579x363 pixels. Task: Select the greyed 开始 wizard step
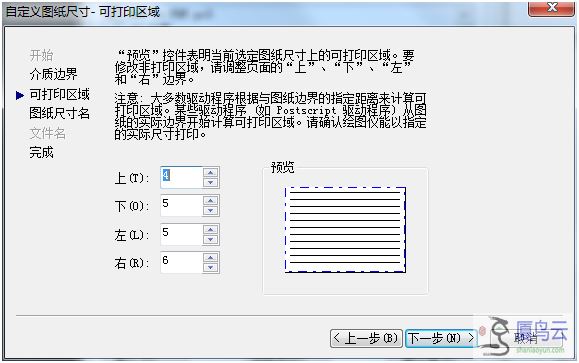coord(41,55)
